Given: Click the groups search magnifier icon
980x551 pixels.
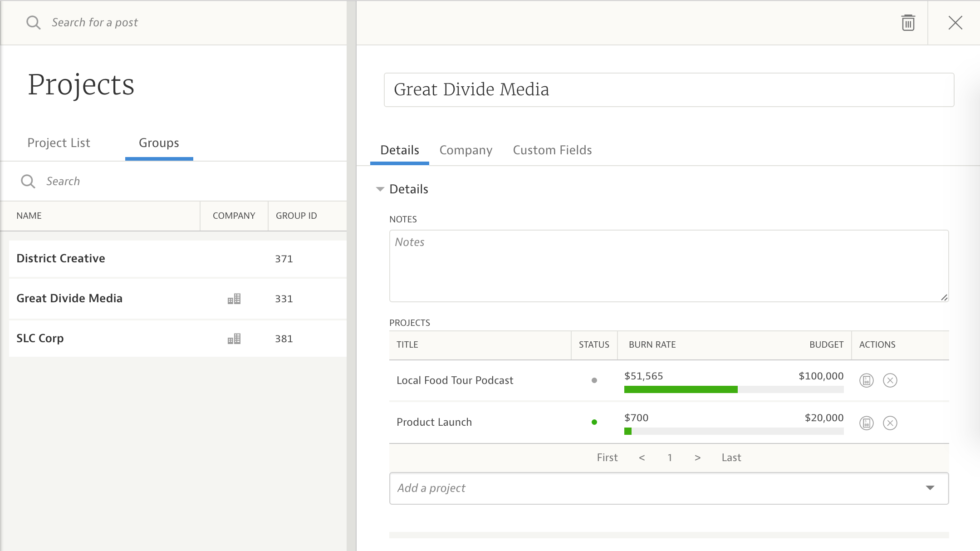Looking at the screenshot, I should (x=28, y=181).
